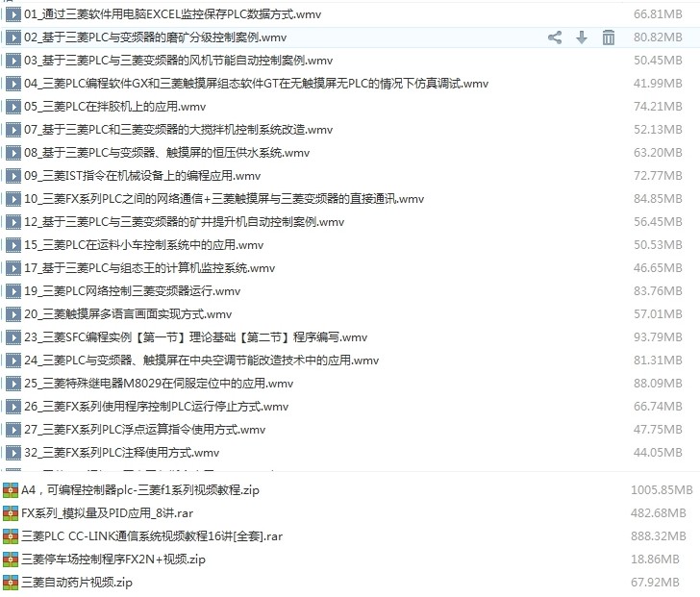Viewport: 700px width, 597px height.
Task: Open file name 25_三菱特殊继电器M8029在伺服定位中的应用.wmv
Action: tap(159, 384)
